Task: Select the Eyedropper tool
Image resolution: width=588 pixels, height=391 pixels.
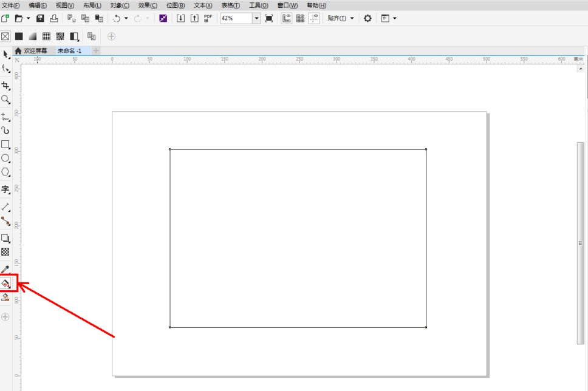Action: coord(5,269)
